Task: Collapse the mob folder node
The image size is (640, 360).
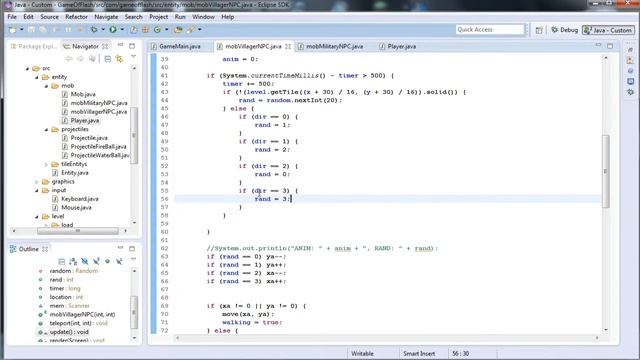Action: (x=46, y=86)
